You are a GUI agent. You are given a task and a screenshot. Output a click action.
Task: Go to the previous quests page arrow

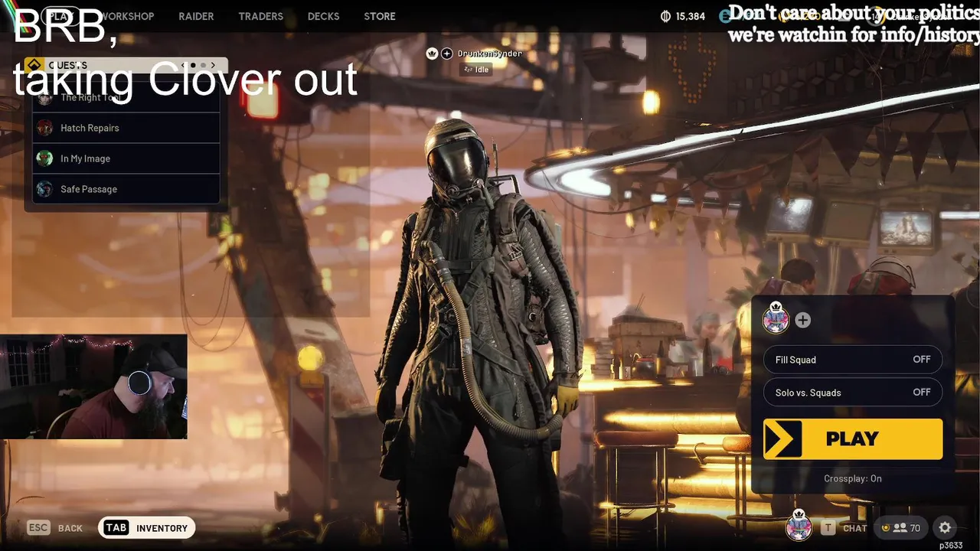[x=183, y=65]
